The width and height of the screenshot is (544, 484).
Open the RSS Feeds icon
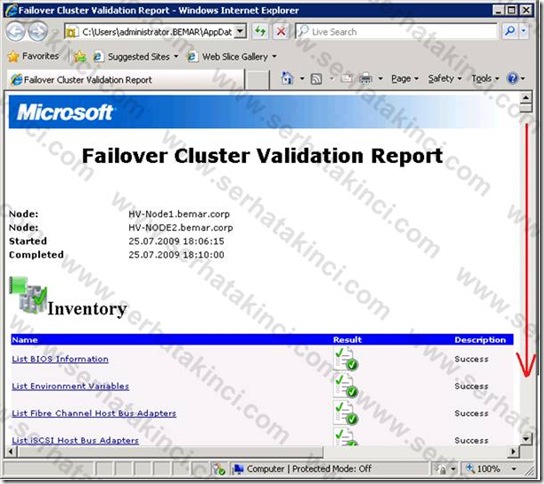pyautogui.click(x=316, y=79)
